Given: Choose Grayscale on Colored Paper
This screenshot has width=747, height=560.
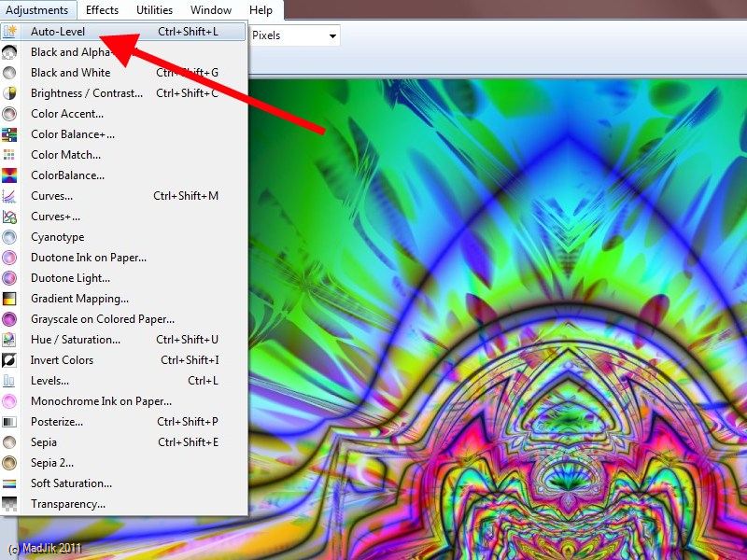Looking at the screenshot, I should tap(123, 319).
